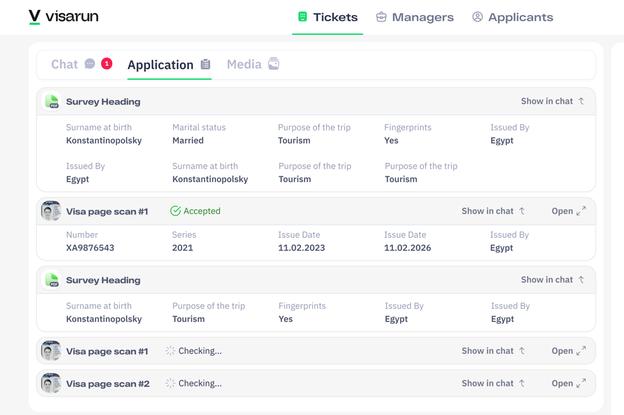Click the chat bubble icon
Image resolution: width=624 pixels, height=415 pixels.
point(90,64)
